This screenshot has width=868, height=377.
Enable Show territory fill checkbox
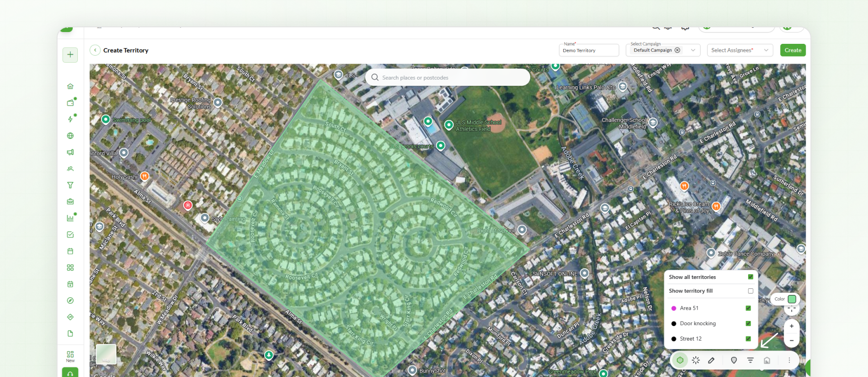click(x=751, y=291)
